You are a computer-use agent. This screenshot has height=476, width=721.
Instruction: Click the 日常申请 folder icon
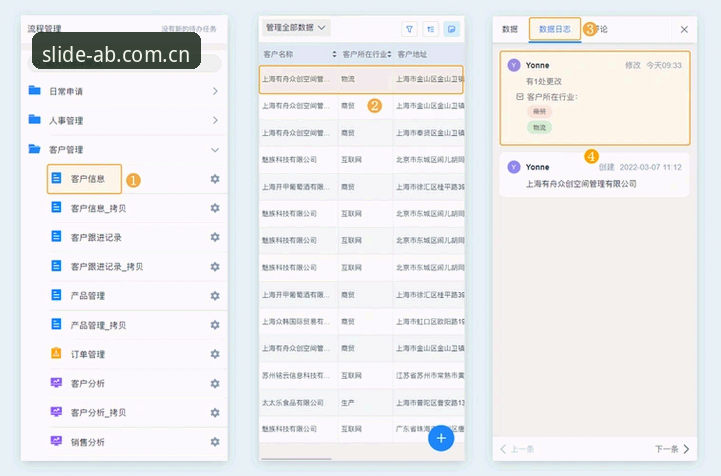[x=34, y=90]
